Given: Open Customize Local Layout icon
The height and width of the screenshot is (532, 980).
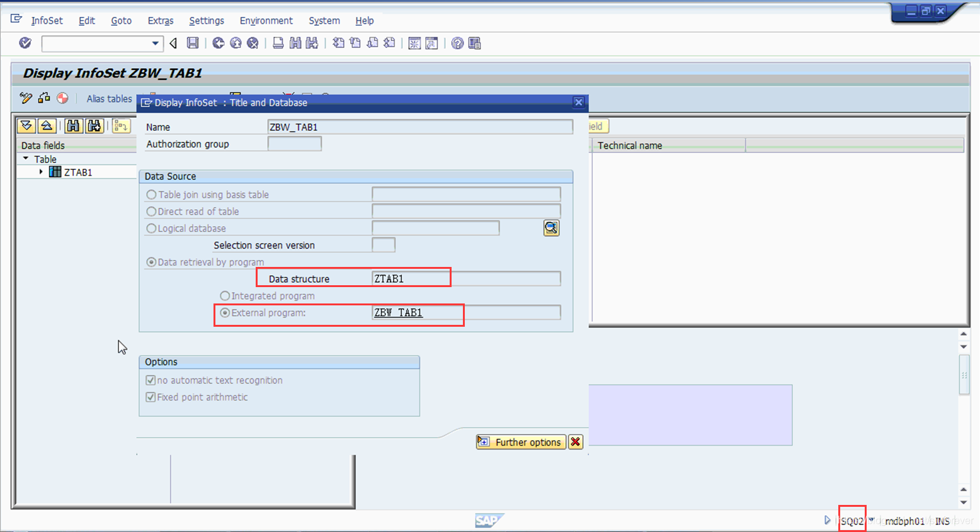Looking at the screenshot, I should (x=475, y=43).
